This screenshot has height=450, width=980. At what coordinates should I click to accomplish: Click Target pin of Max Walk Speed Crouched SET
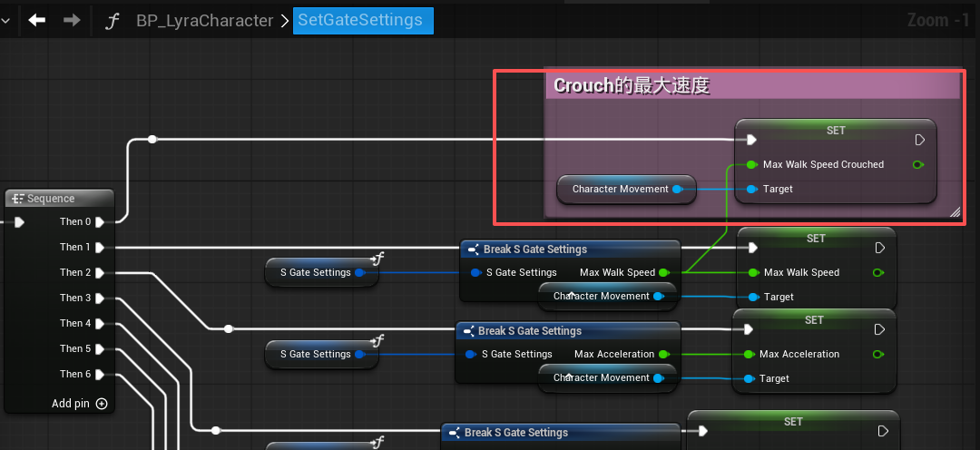pos(752,189)
